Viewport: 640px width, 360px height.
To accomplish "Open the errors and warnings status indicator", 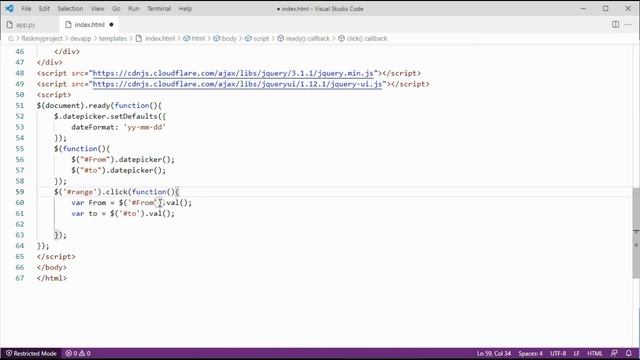I will pos(78,353).
